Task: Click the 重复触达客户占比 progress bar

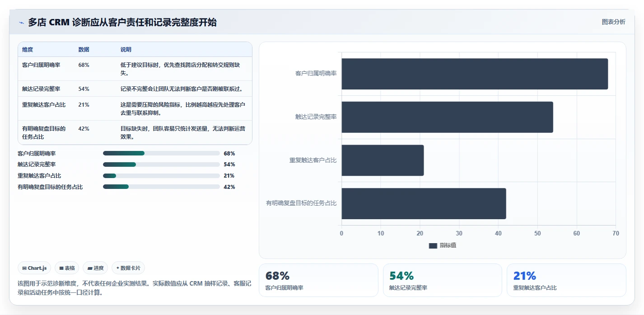Action: coord(161,176)
